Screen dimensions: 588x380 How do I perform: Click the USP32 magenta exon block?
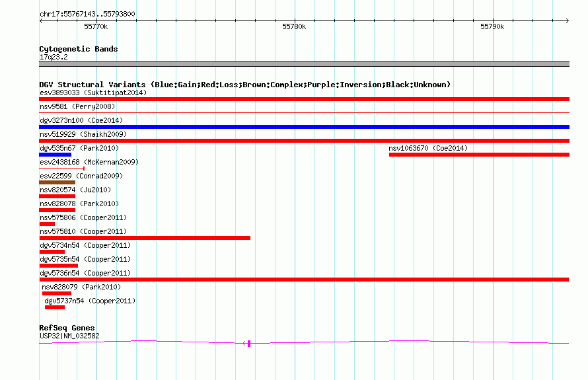tap(249, 344)
